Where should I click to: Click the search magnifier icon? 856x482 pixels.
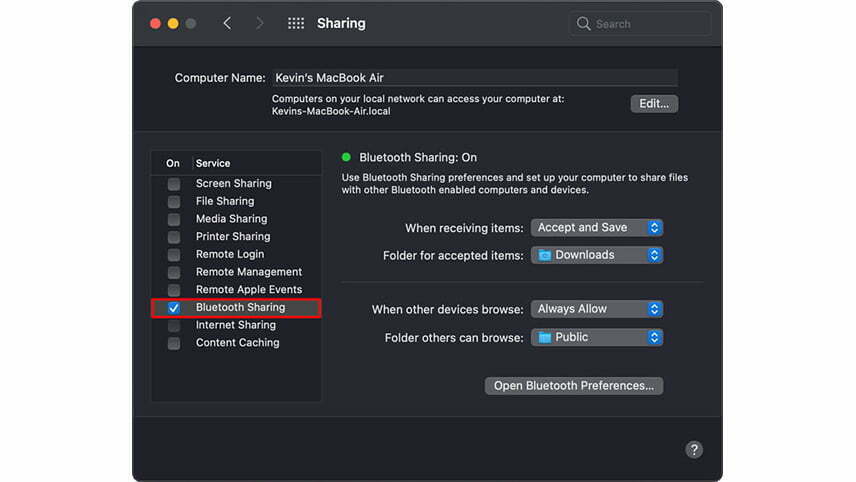tap(584, 24)
